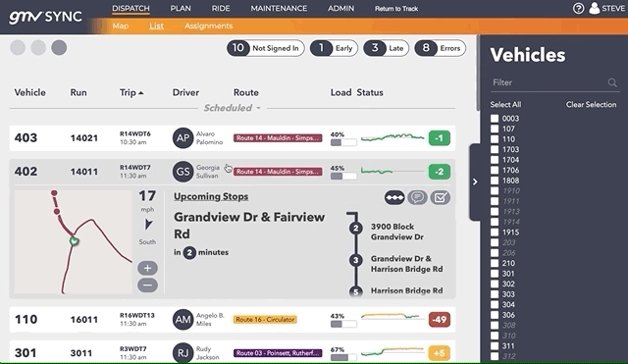The width and height of the screenshot is (628, 364).
Task: Click the green vehicle marker on map
Action: tap(74, 241)
